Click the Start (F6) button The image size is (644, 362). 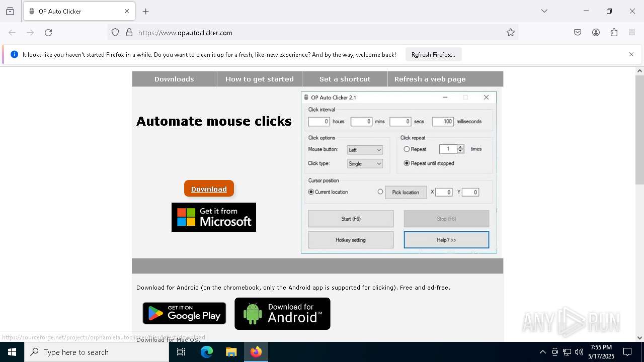click(x=351, y=219)
